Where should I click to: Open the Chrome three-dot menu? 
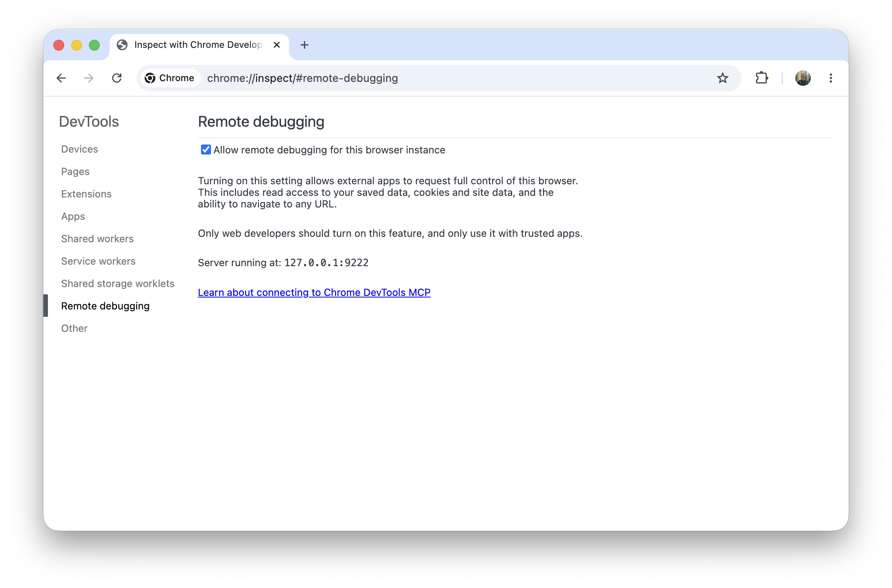(x=831, y=78)
